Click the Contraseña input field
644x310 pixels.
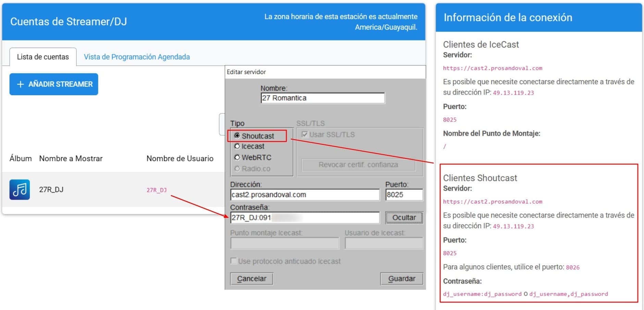pyautogui.click(x=305, y=218)
